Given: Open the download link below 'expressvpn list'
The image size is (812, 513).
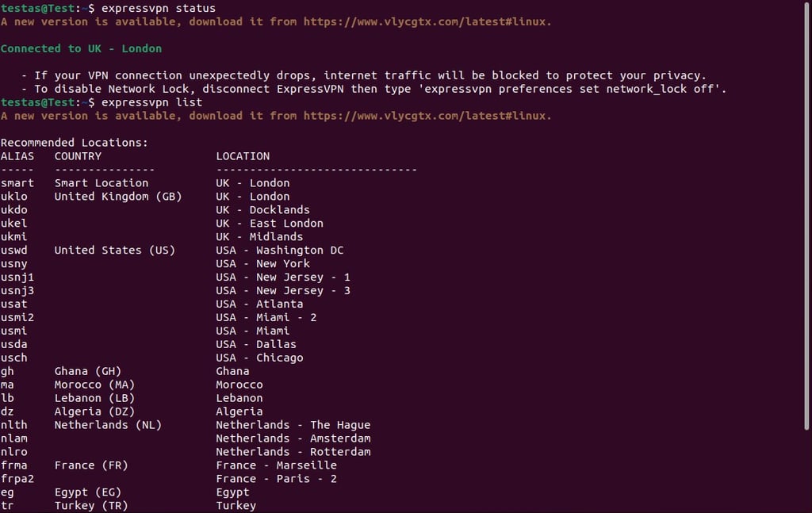Looking at the screenshot, I should point(427,116).
